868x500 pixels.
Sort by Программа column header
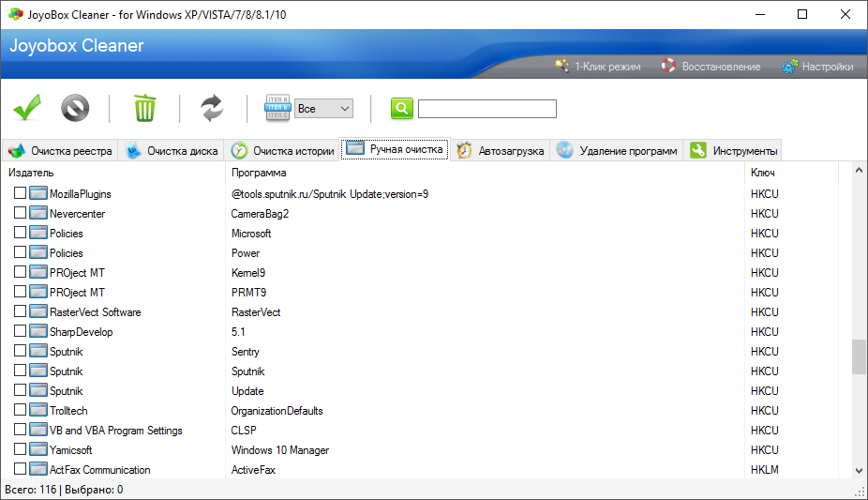tap(259, 173)
